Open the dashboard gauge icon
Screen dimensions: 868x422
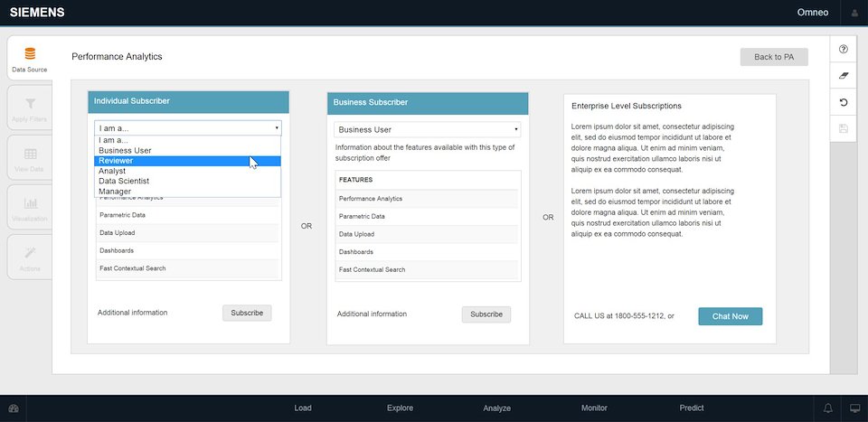tap(14, 408)
